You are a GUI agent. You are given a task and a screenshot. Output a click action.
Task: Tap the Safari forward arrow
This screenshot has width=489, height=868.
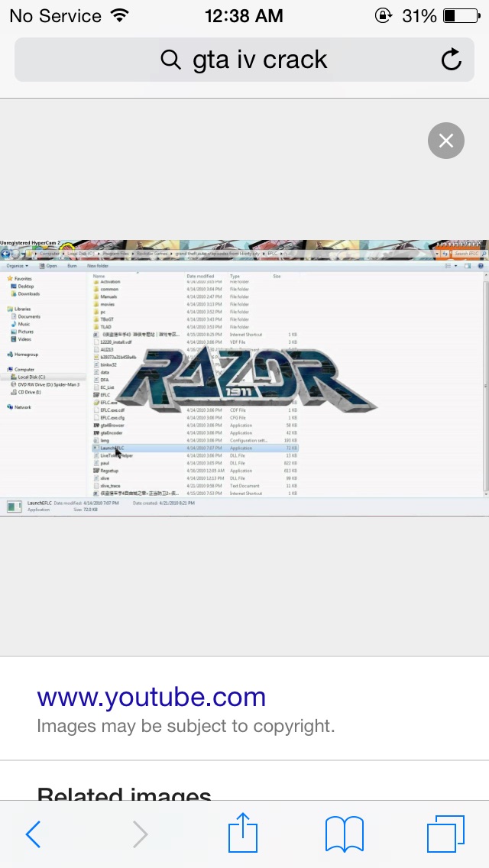(x=141, y=834)
